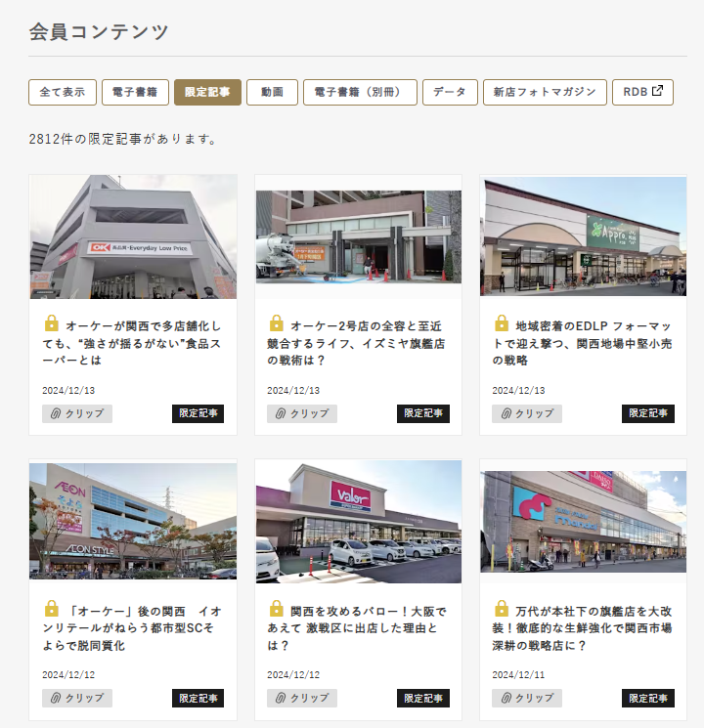The image size is (704, 728).
Task: Select the データ filter tab
Action: click(450, 92)
